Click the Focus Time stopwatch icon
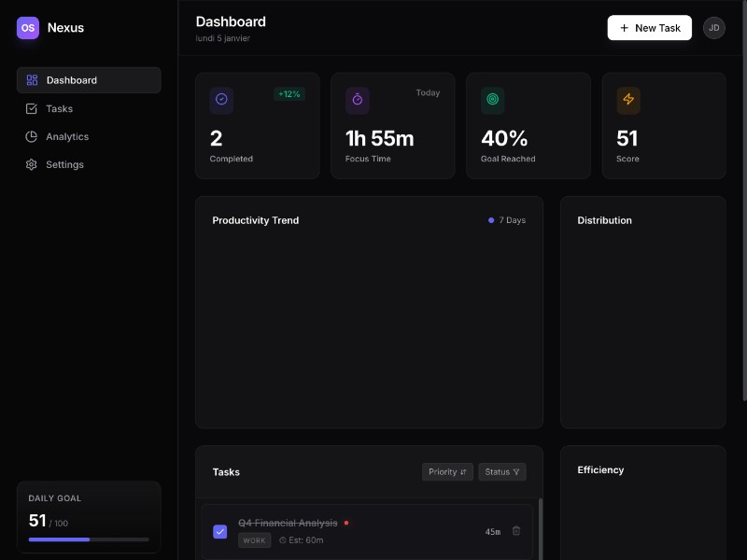 point(357,100)
